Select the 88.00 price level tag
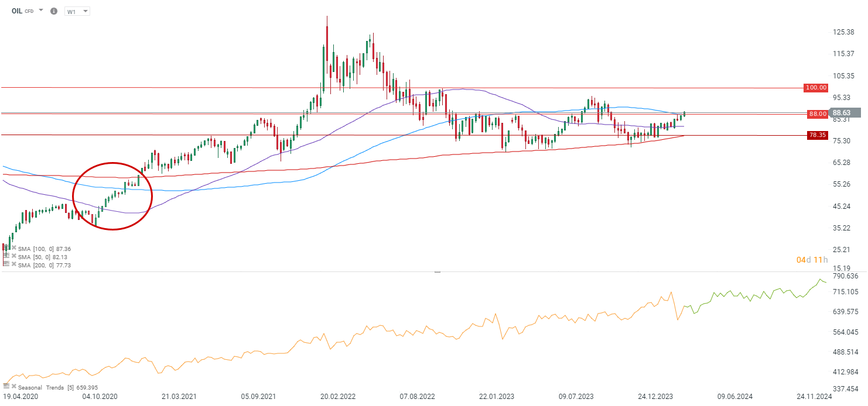 pyautogui.click(x=818, y=113)
